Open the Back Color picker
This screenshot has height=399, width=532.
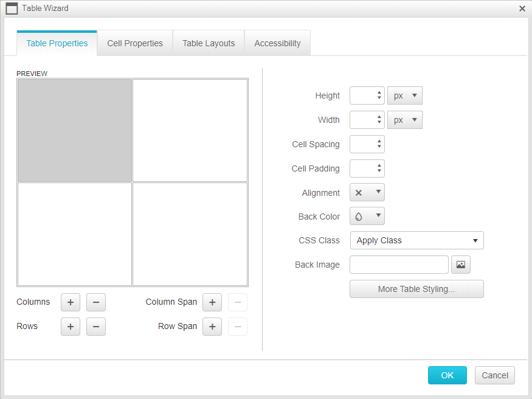pyautogui.click(x=367, y=217)
